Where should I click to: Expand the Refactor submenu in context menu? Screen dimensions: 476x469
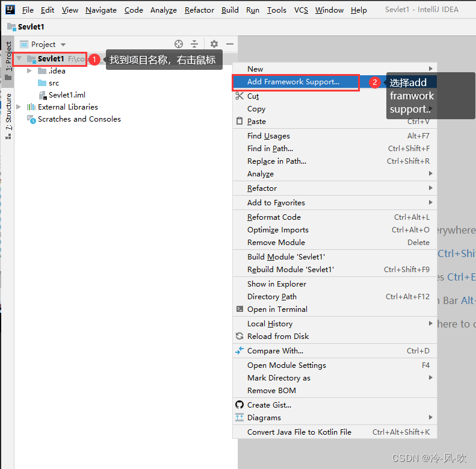(430, 188)
